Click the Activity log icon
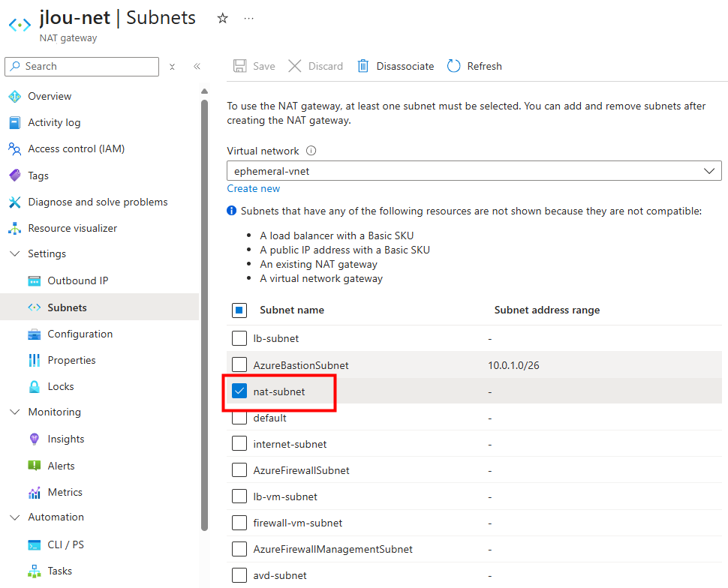 pyautogui.click(x=15, y=122)
